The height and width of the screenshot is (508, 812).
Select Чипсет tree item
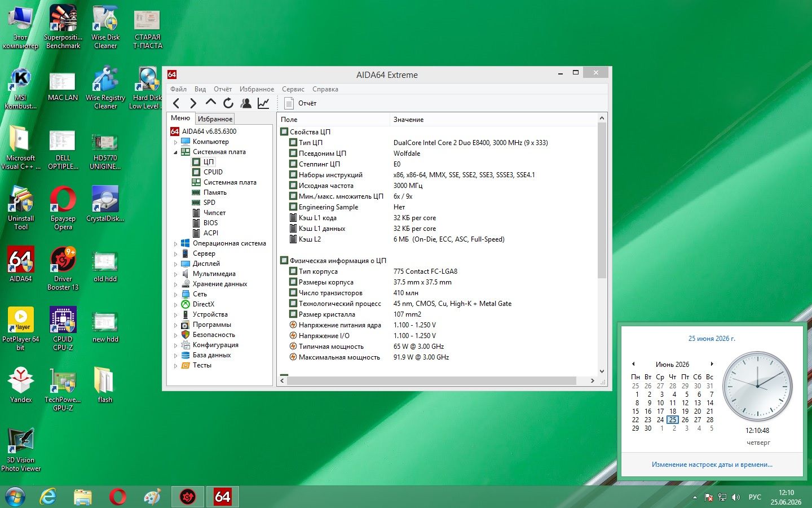(x=214, y=213)
